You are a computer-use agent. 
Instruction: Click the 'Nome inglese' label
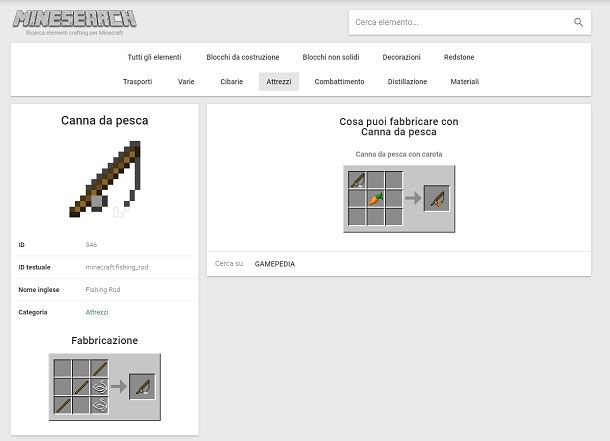(x=39, y=290)
